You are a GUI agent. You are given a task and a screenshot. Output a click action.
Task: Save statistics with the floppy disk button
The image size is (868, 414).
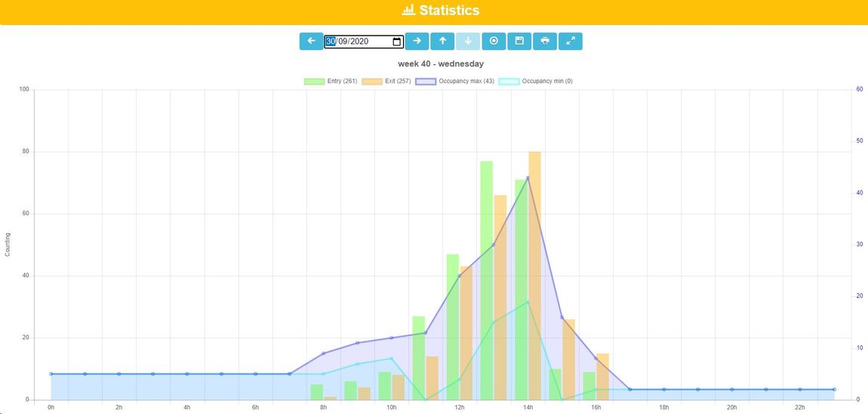[519, 41]
